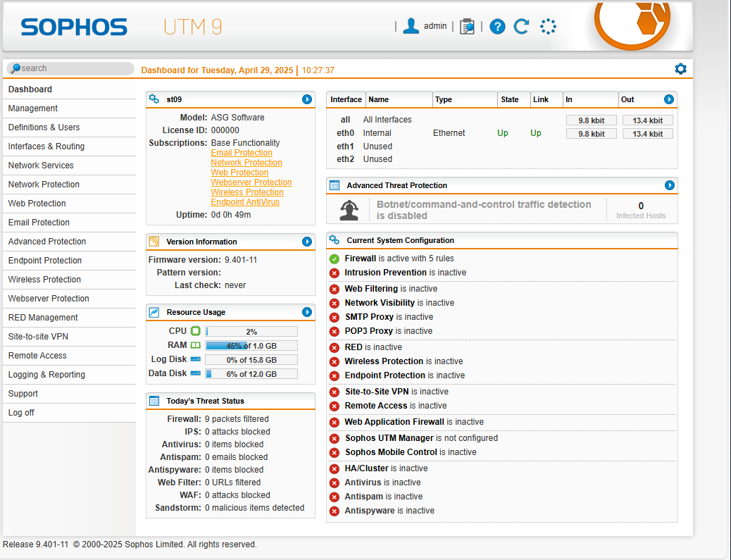Viewport: 731px width, 560px height.
Task: Open Network Services menu
Action: tap(70, 165)
